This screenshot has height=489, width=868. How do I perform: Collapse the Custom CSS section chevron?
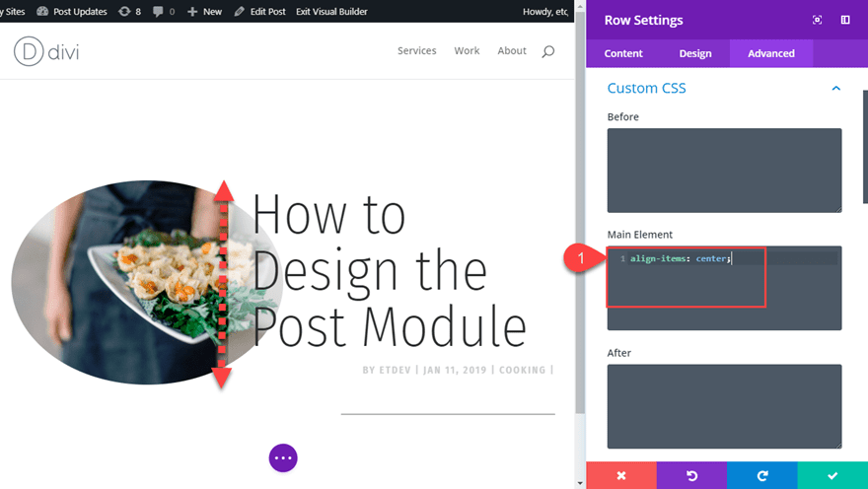pos(835,89)
